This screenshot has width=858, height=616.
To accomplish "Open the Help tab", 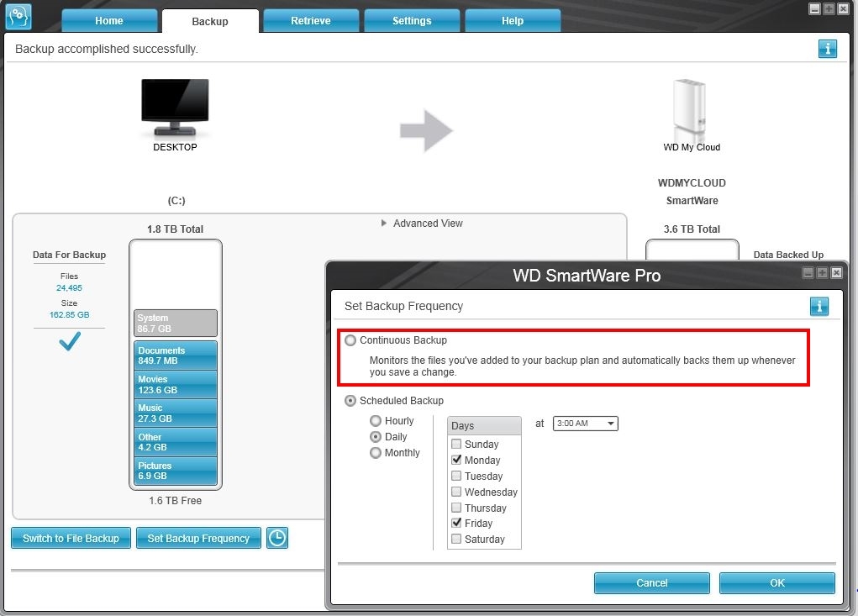I will coord(513,21).
